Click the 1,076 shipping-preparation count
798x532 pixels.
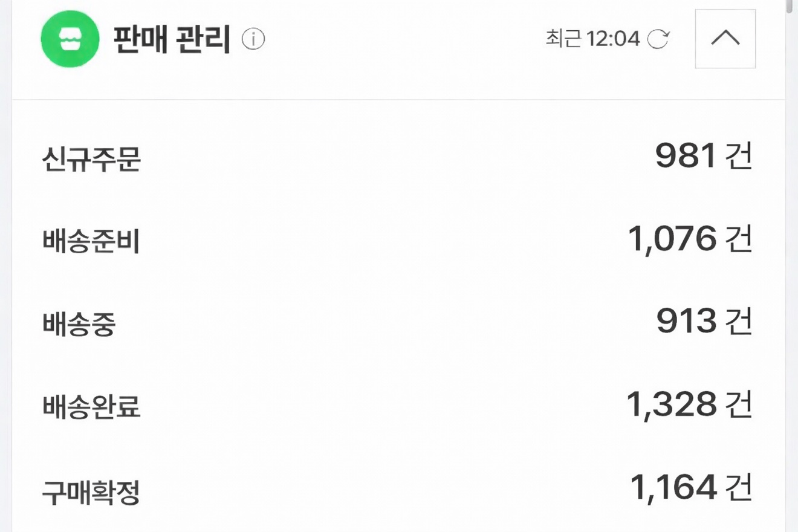pyautogui.click(x=672, y=239)
